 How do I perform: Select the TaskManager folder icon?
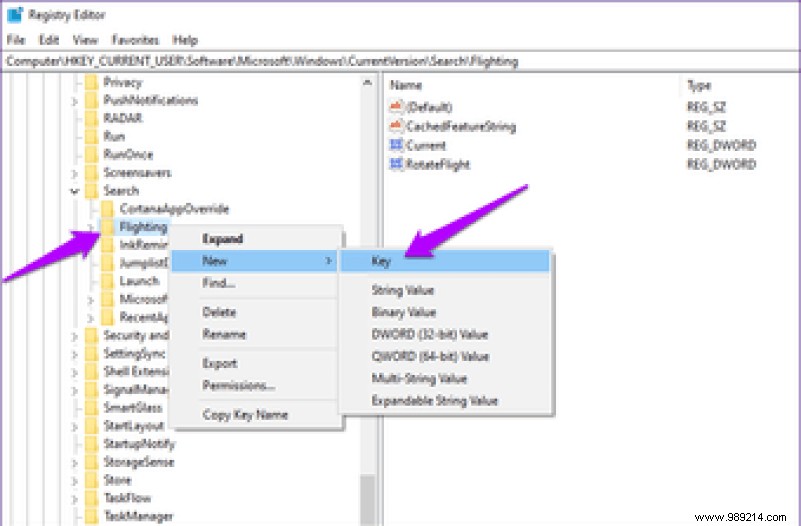coord(91,516)
